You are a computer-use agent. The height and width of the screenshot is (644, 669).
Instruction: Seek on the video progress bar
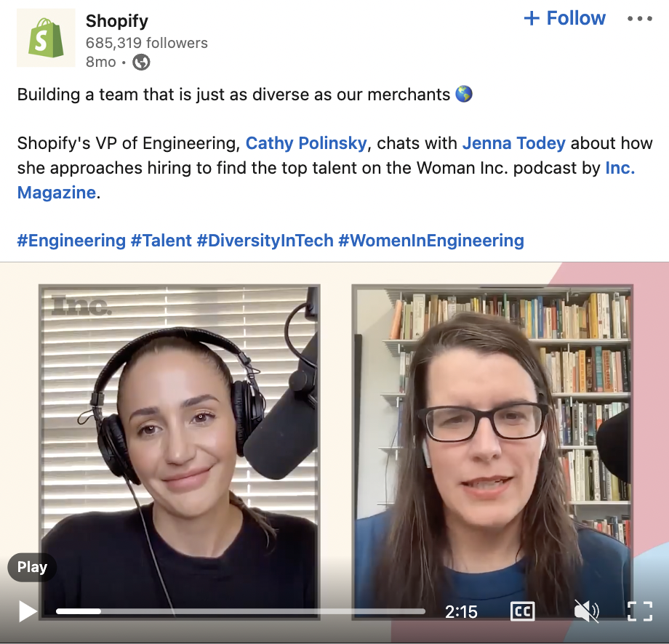(x=241, y=611)
